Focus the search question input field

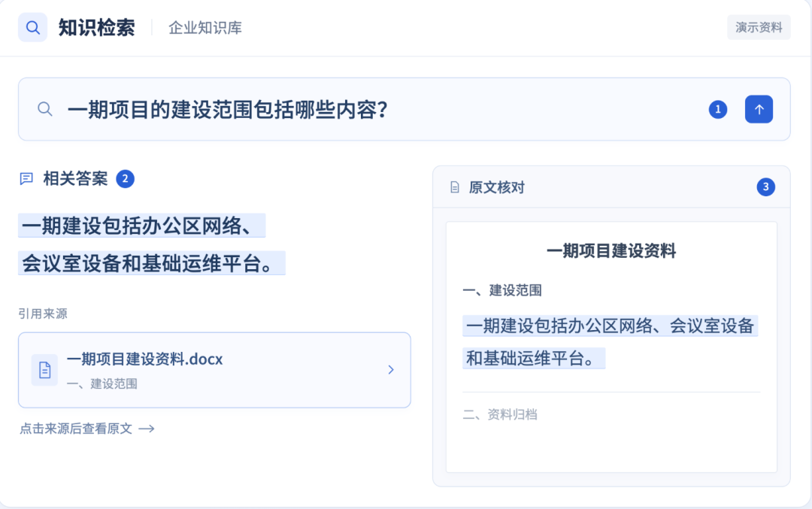[x=383, y=109]
